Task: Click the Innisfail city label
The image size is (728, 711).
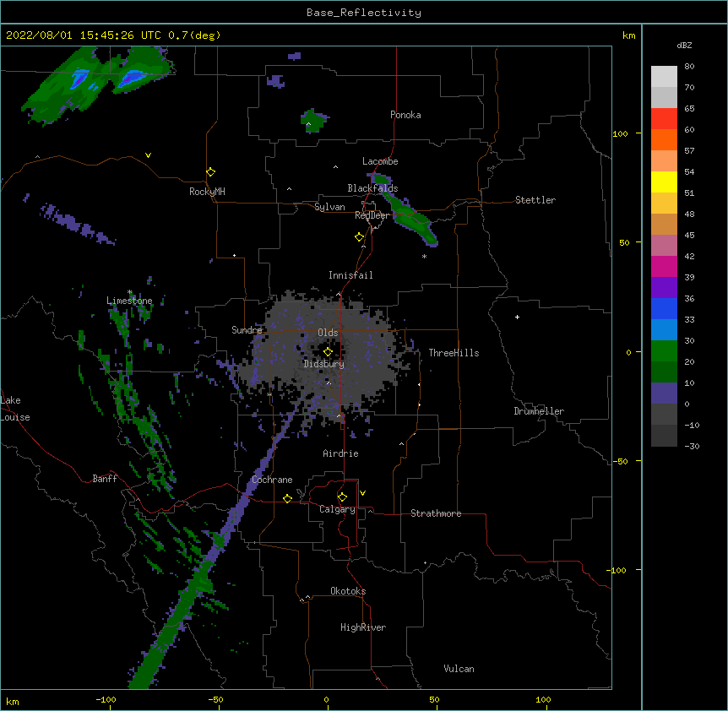Action: point(350,275)
